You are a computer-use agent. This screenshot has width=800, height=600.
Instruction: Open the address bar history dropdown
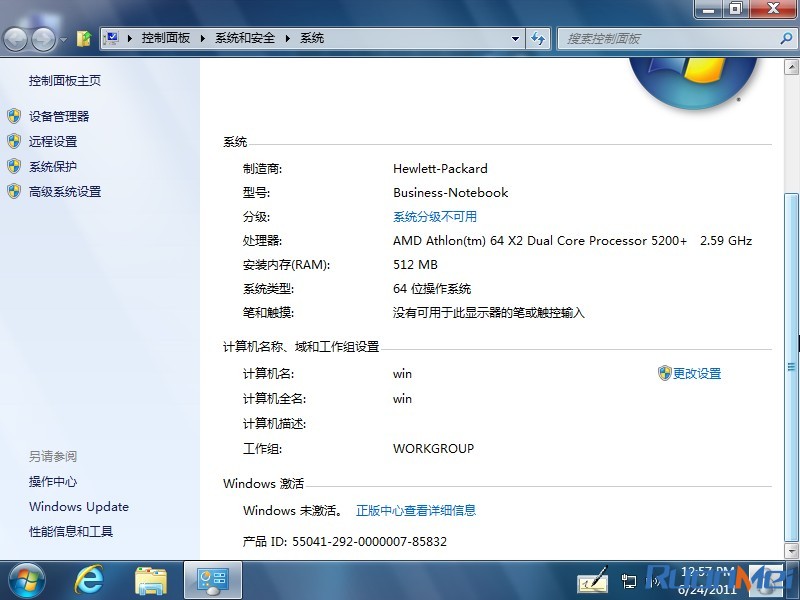point(515,39)
